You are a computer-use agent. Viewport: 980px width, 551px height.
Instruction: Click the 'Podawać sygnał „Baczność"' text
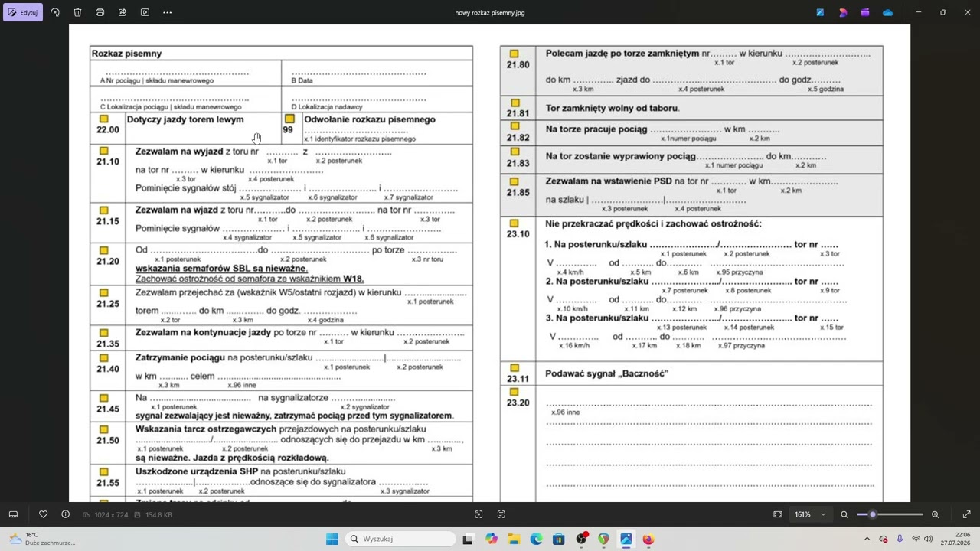click(607, 373)
